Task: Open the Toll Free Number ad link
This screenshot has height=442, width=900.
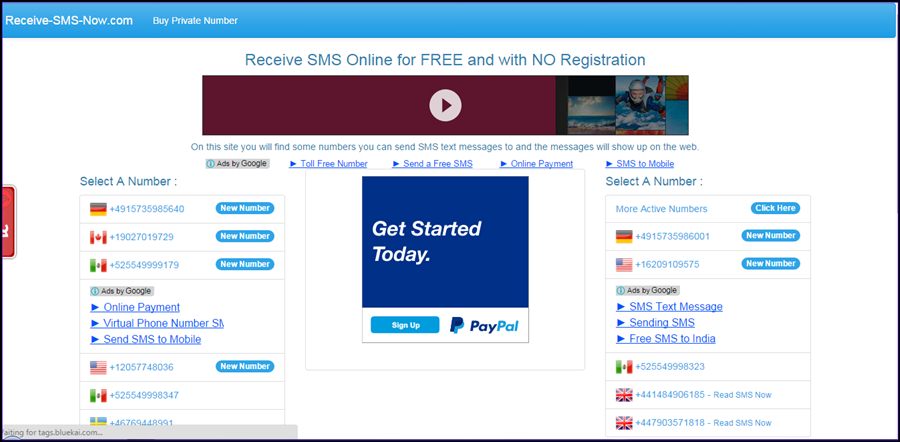Action: (328, 164)
